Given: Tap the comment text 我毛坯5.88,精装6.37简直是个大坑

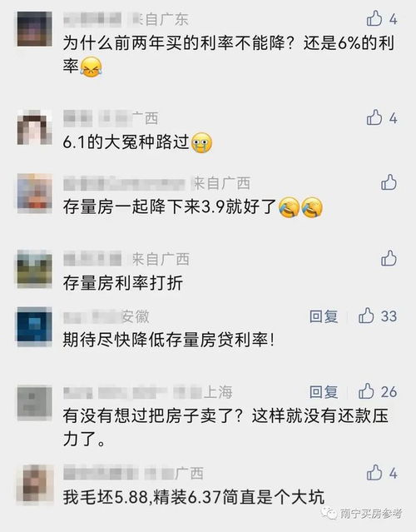Looking at the screenshot, I should coord(194,497).
